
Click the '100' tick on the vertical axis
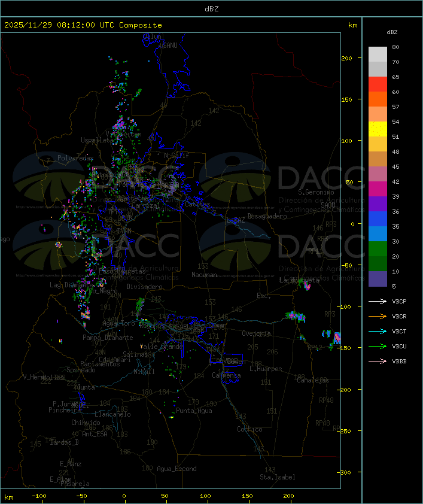[x=346, y=141]
